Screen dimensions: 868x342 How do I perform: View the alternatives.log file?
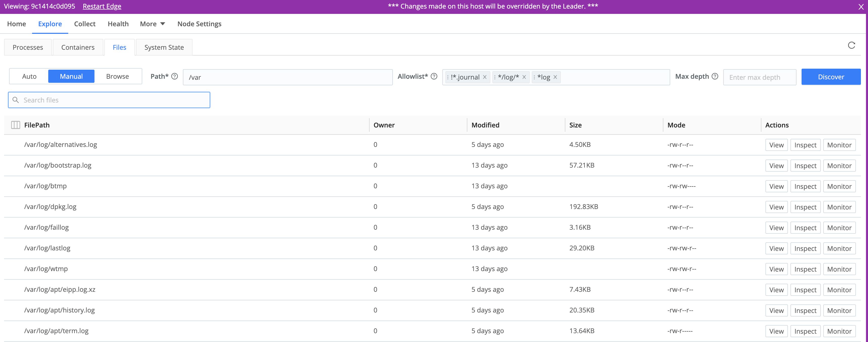click(x=776, y=145)
